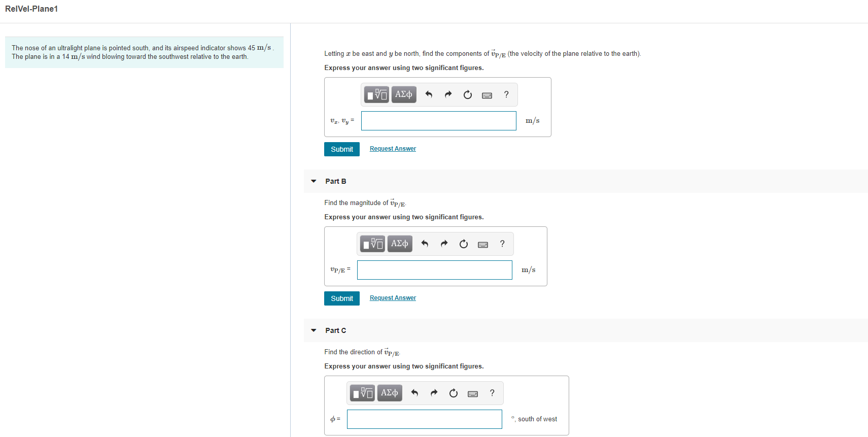This screenshot has height=437, width=868.
Task: Open the templates button in the vx, vy toolbar
Action: 376,94
